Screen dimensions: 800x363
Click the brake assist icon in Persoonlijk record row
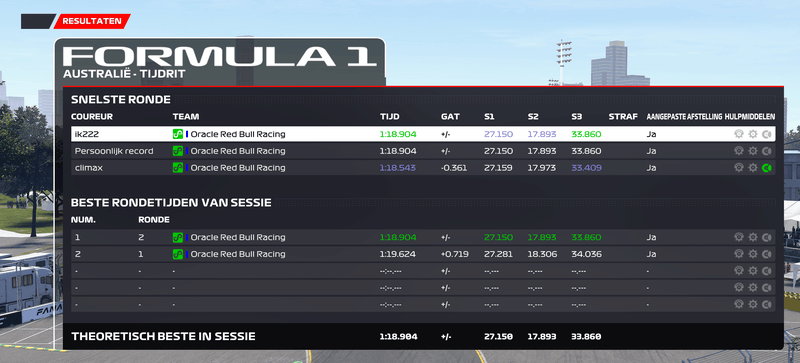point(766,151)
